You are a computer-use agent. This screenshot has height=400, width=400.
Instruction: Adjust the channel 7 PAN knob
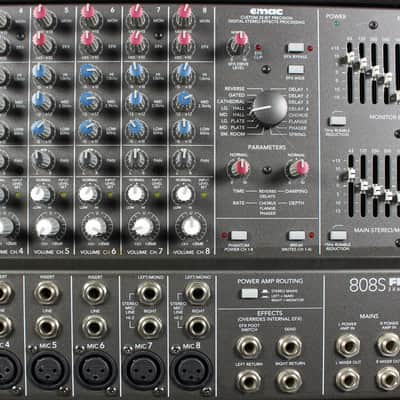[x=136, y=159]
